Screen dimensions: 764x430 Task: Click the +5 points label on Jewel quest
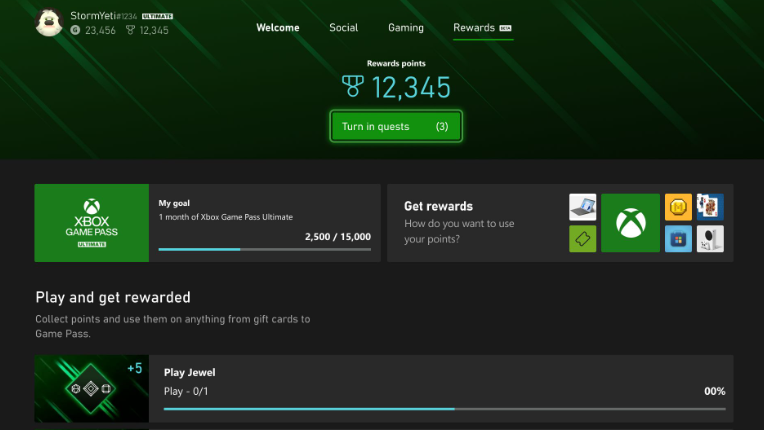(x=134, y=368)
